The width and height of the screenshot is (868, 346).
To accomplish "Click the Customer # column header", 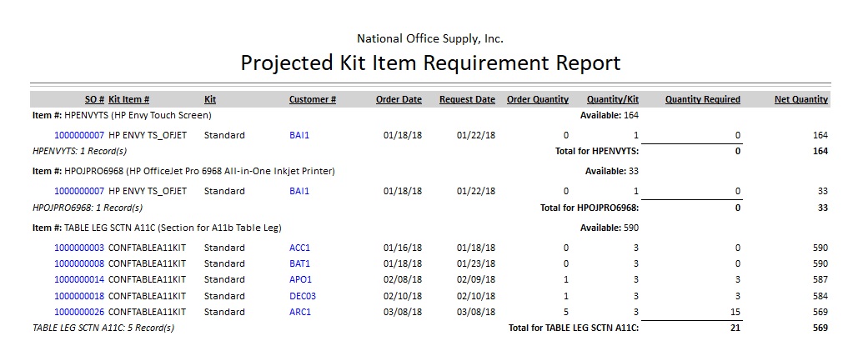I will pos(313,99).
